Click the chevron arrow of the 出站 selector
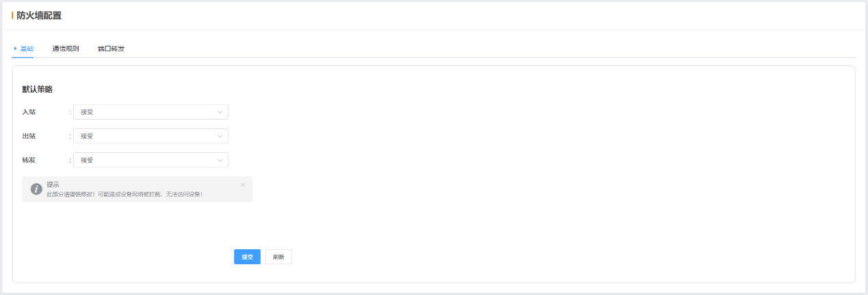The image size is (868, 295). (220, 136)
